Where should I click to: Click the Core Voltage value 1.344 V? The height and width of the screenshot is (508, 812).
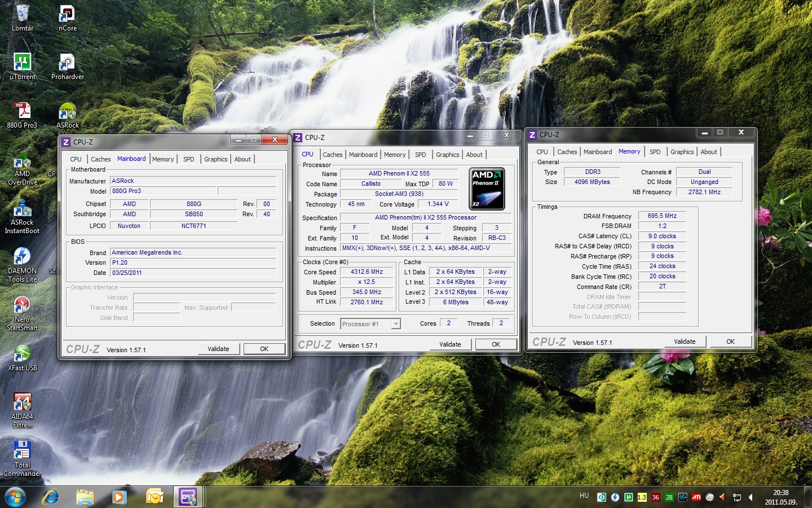click(438, 204)
